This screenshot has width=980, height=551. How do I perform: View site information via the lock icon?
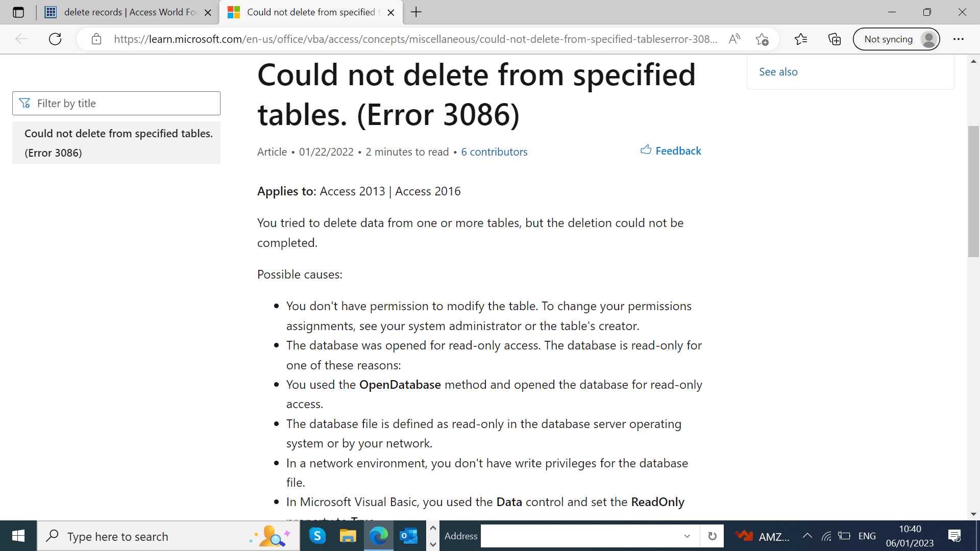click(x=96, y=39)
